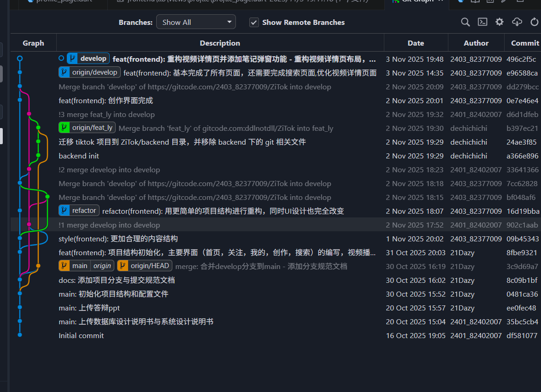The image size is (541, 392).
Task: Select '!3 merge feat_ly into develop' commit
Action: [x=106, y=114]
